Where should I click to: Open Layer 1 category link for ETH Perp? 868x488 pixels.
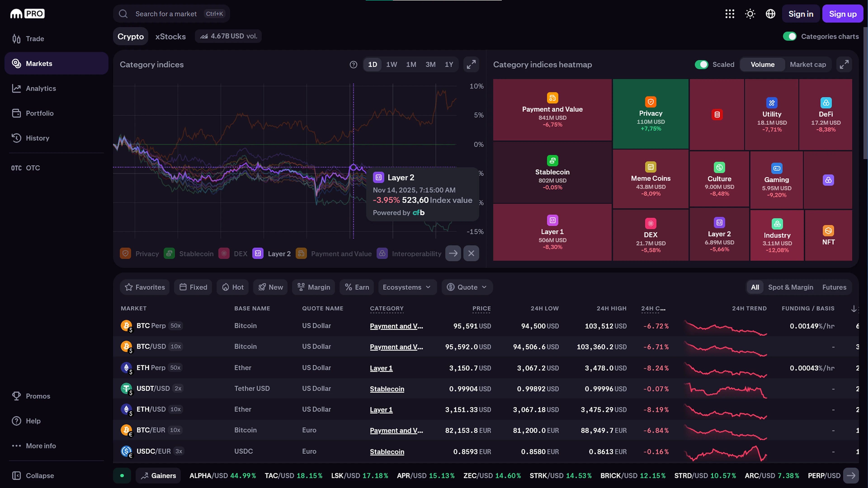381,368
